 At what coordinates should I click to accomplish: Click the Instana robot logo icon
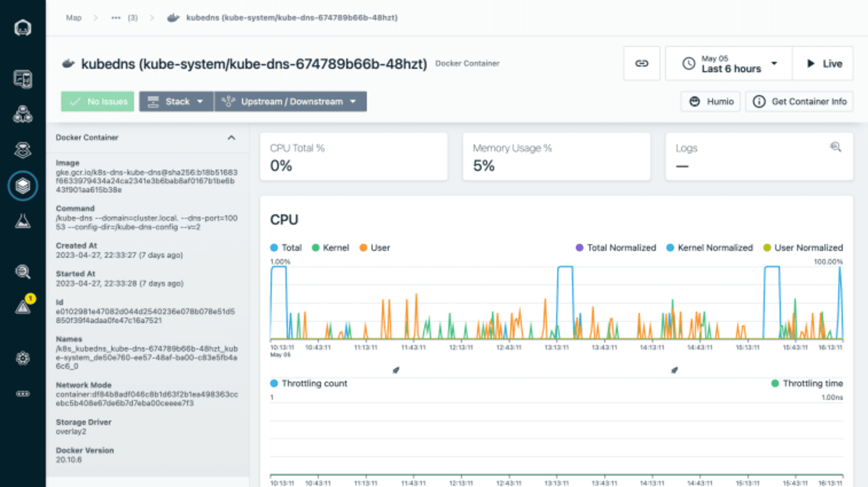click(x=23, y=27)
